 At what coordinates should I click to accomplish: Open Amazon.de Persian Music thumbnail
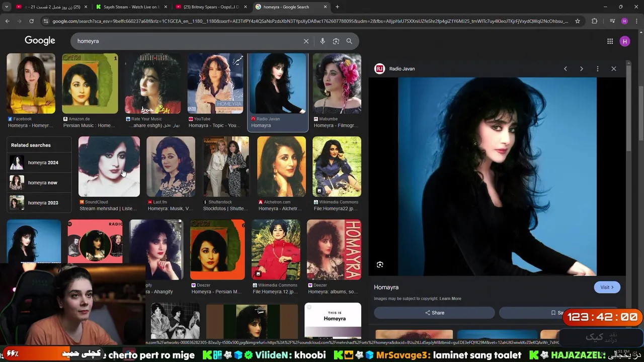[90, 83]
